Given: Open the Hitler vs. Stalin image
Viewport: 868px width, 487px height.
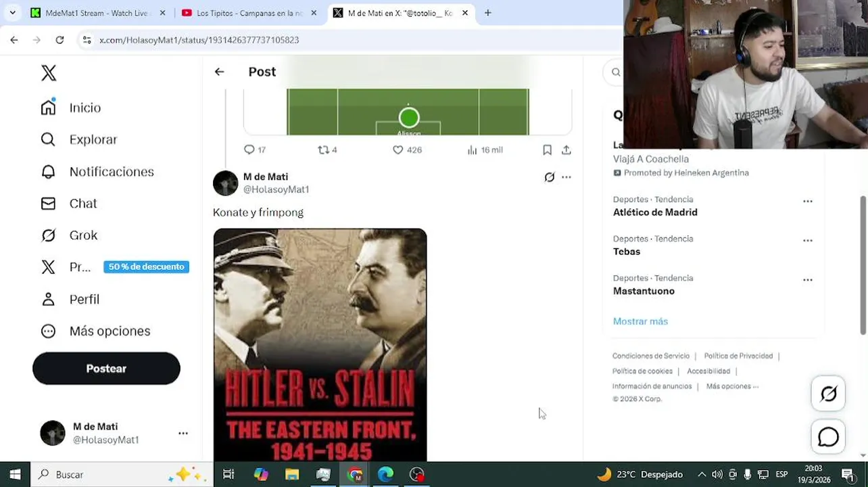Looking at the screenshot, I should click(x=320, y=345).
